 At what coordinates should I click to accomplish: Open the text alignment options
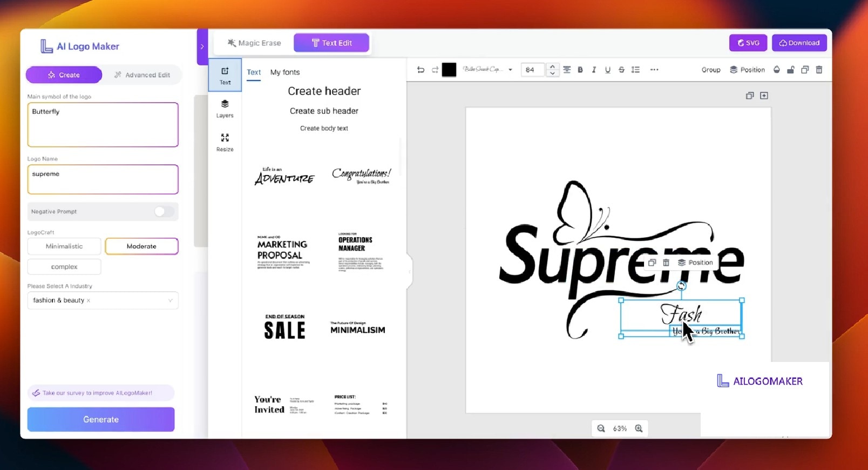click(567, 70)
